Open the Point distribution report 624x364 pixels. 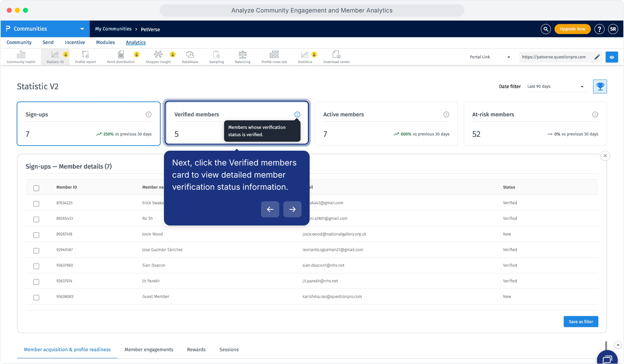[x=121, y=57]
